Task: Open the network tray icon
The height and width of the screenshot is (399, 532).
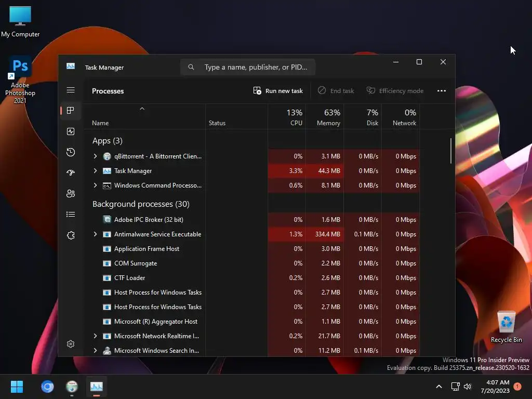Action: 455,387
